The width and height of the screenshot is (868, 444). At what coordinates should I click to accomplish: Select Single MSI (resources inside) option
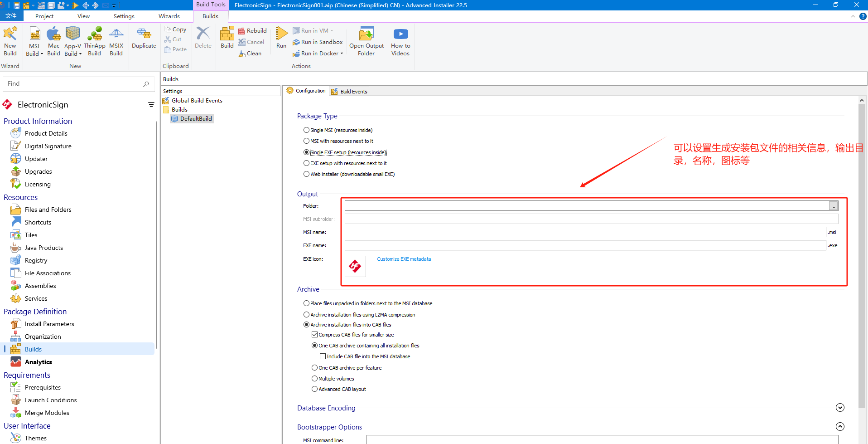click(338, 130)
